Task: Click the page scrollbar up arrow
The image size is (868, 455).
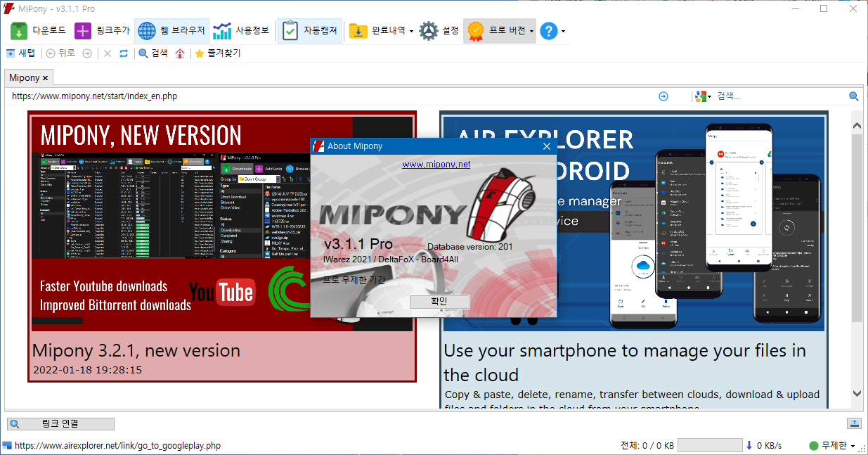Action: point(857,126)
